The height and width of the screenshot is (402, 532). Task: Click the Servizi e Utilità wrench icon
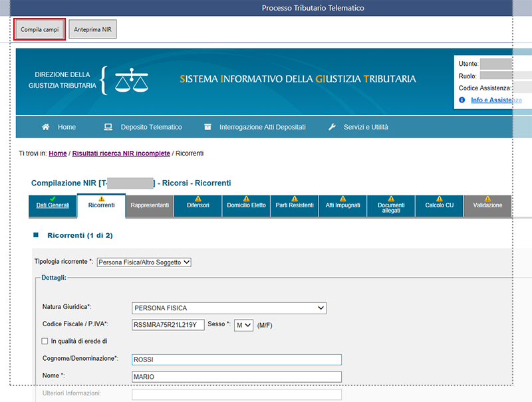click(332, 127)
